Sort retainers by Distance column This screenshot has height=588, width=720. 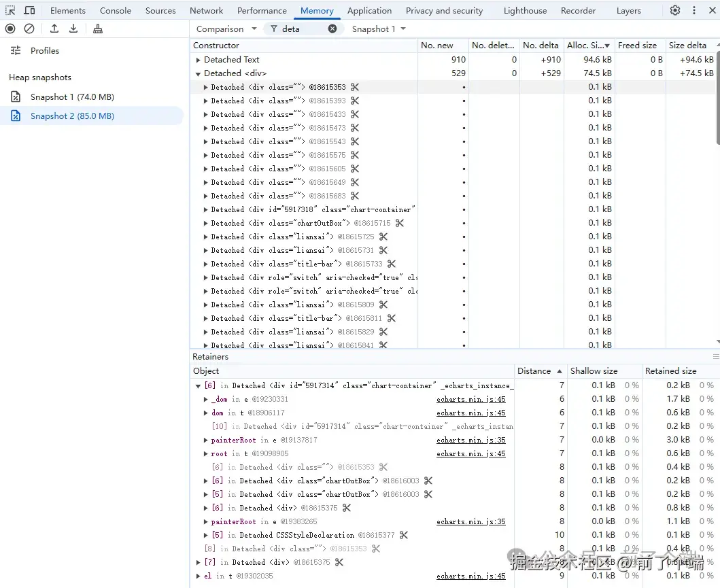tap(540, 371)
